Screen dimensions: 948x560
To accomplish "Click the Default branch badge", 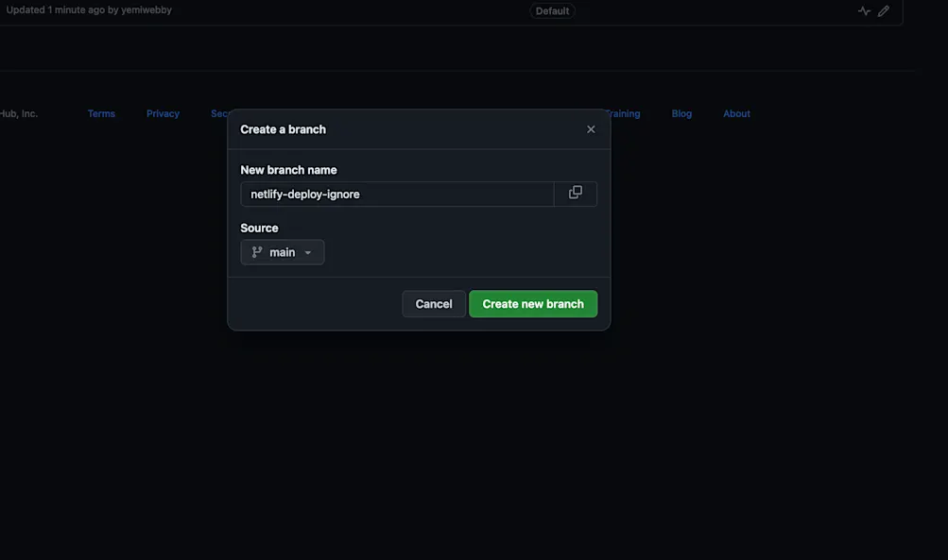I will (552, 10).
